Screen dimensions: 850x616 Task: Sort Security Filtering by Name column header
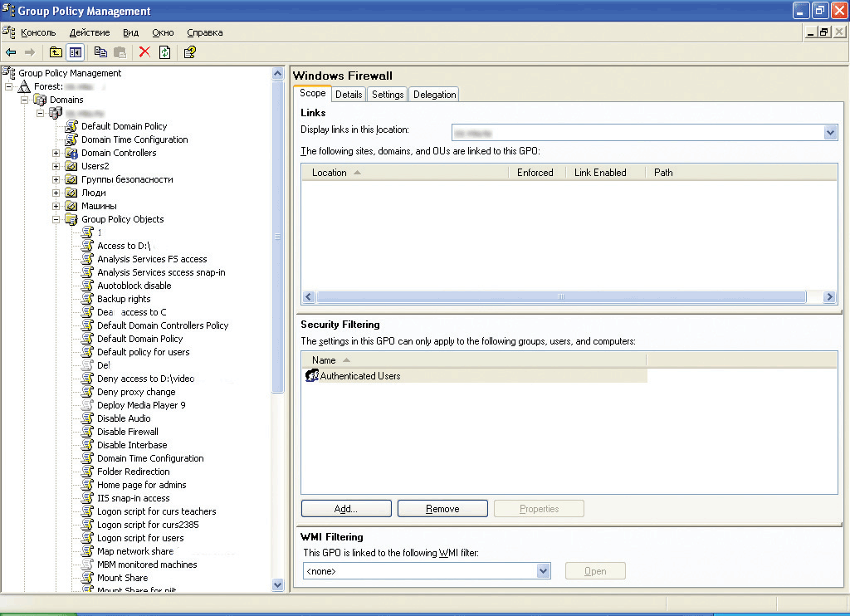pos(474,360)
